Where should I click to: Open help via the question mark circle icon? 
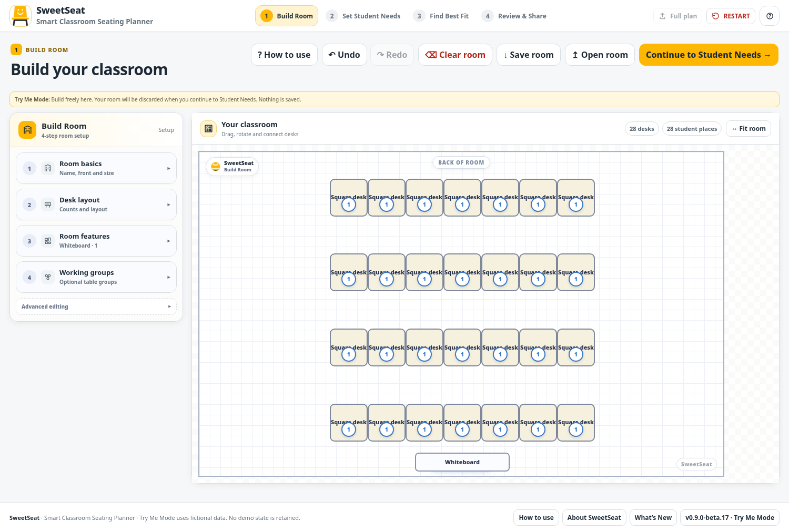click(770, 16)
